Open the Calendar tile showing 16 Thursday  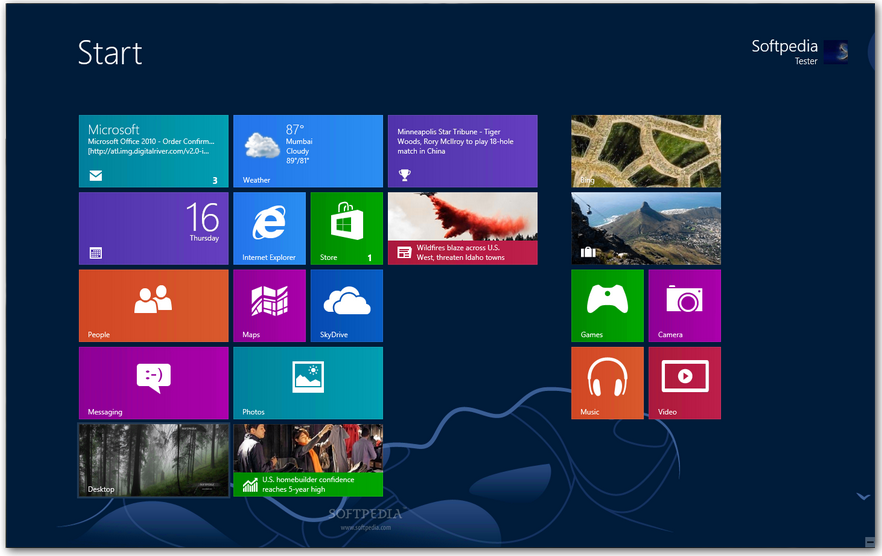[x=154, y=228]
